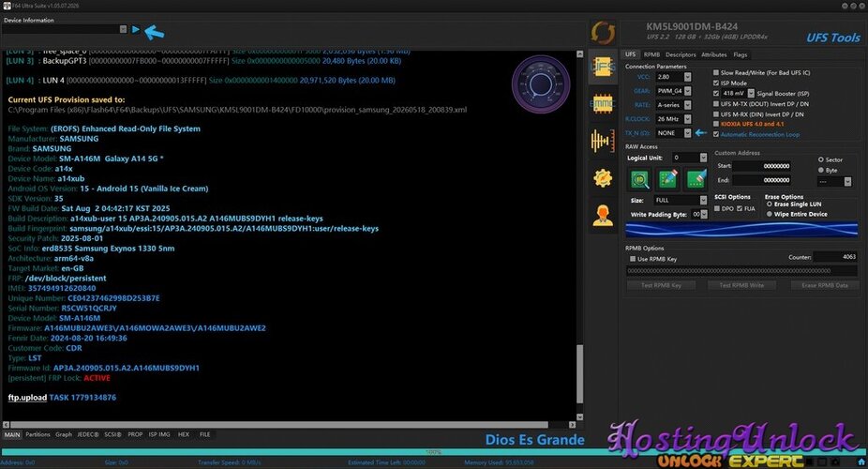The height and width of the screenshot is (469, 868).
Task: Click the 100% progress bar
Action: 433,452
